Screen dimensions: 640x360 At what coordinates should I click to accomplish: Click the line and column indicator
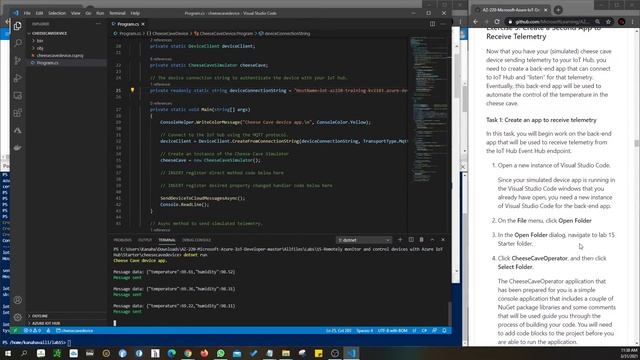coord(338,331)
